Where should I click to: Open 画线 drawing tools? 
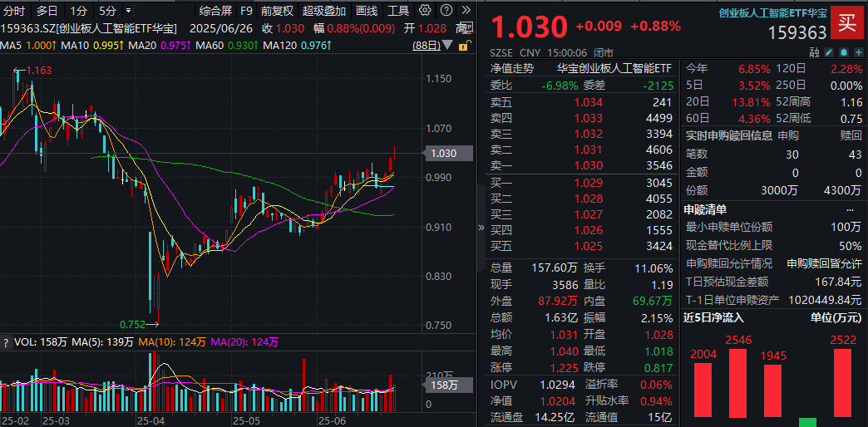click(x=367, y=11)
